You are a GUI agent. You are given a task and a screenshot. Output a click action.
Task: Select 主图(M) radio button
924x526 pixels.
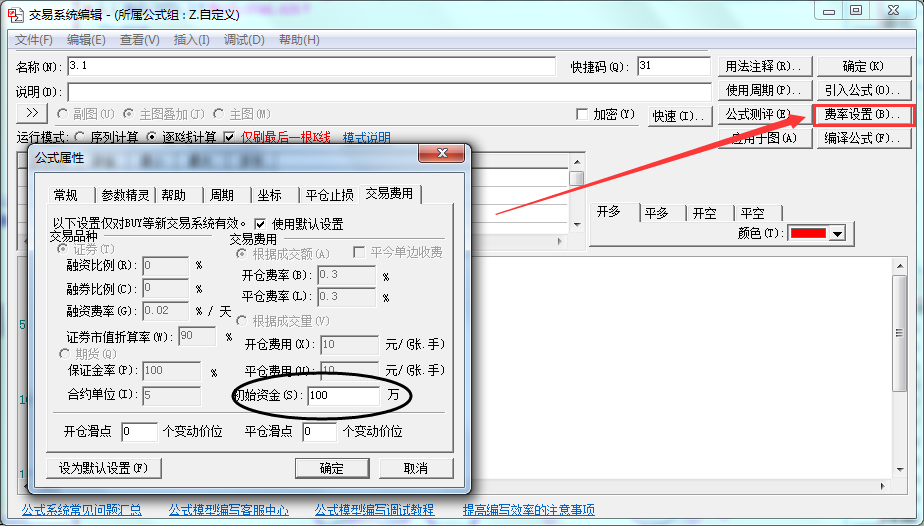coord(219,114)
